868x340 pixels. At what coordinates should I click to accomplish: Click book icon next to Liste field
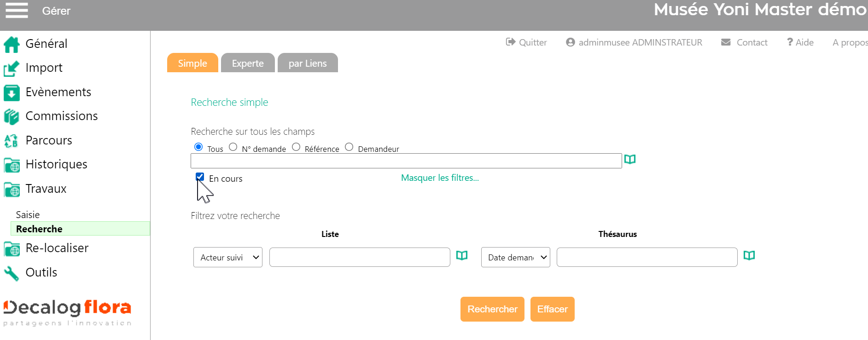[x=461, y=255]
